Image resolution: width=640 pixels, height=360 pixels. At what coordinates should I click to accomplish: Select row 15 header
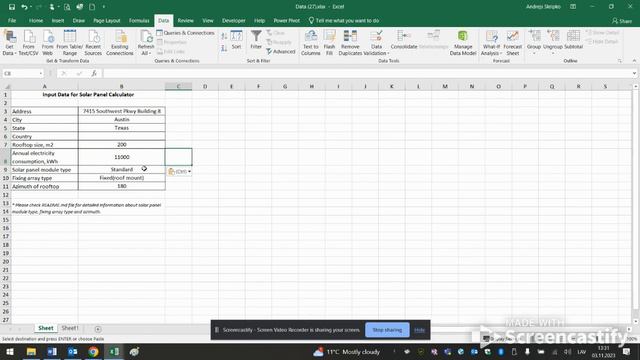5,220
